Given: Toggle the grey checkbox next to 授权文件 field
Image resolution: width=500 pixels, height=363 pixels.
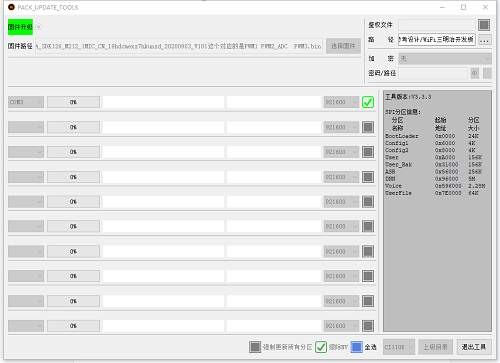Looking at the screenshot, I should [484, 25].
